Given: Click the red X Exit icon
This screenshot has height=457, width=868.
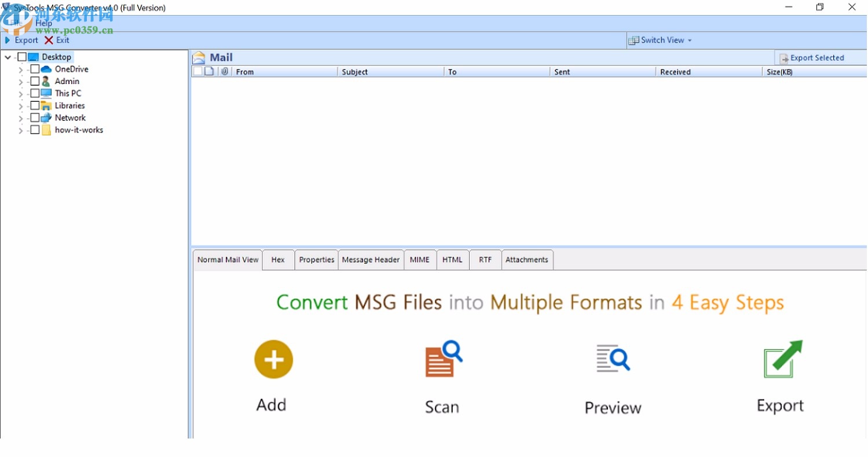Looking at the screenshot, I should pos(49,40).
